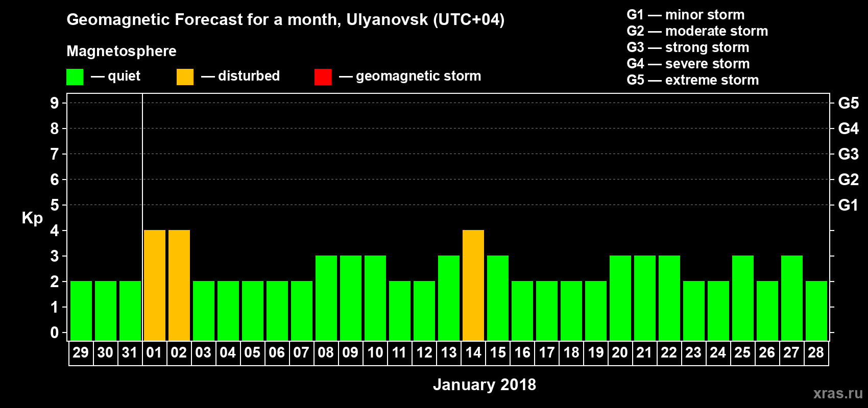
Task: Click the green bar for day 29
Action: click(81, 311)
